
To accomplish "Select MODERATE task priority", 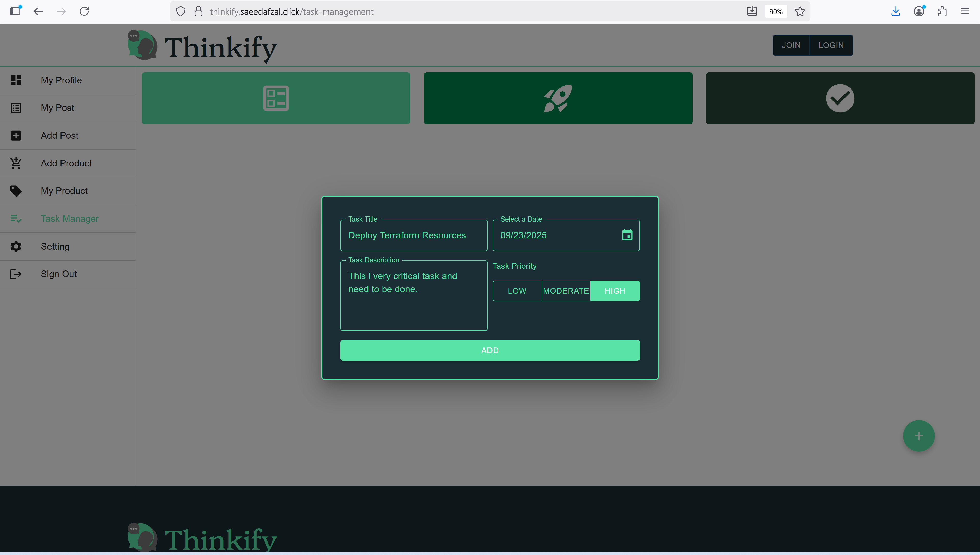I will (566, 290).
